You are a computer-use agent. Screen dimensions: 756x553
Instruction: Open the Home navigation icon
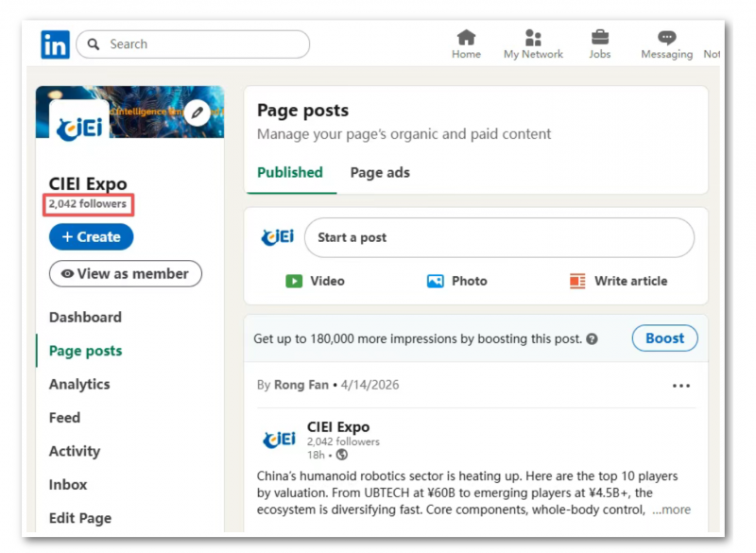466,38
